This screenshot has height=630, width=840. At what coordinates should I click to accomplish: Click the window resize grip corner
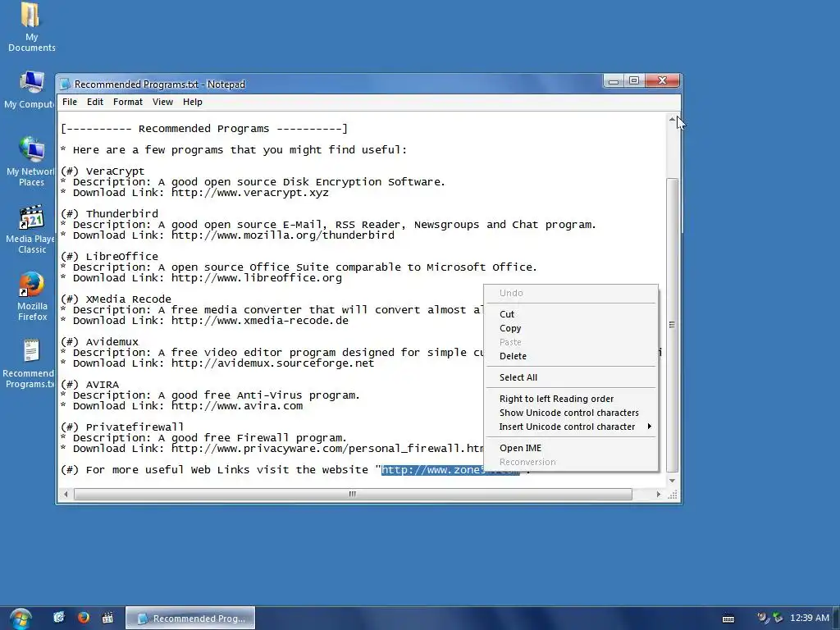click(673, 495)
